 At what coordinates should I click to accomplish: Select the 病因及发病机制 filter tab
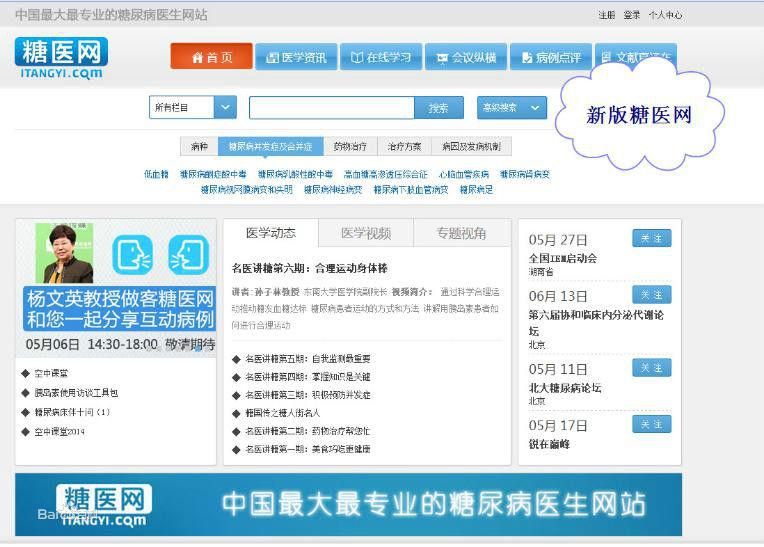coord(472,146)
